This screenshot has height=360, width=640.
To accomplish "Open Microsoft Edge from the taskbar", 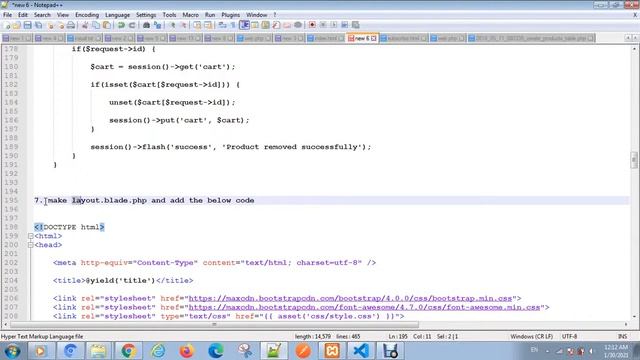I will pyautogui.click(x=216, y=351).
